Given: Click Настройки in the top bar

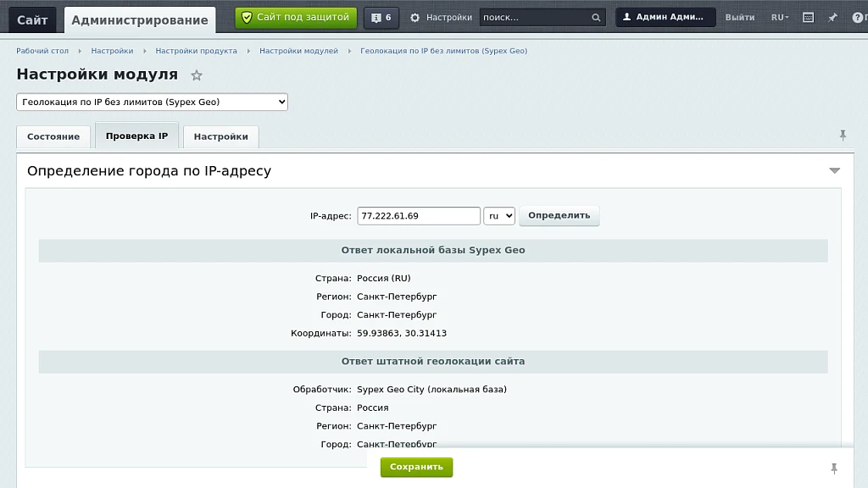Looking at the screenshot, I should (x=449, y=18).
